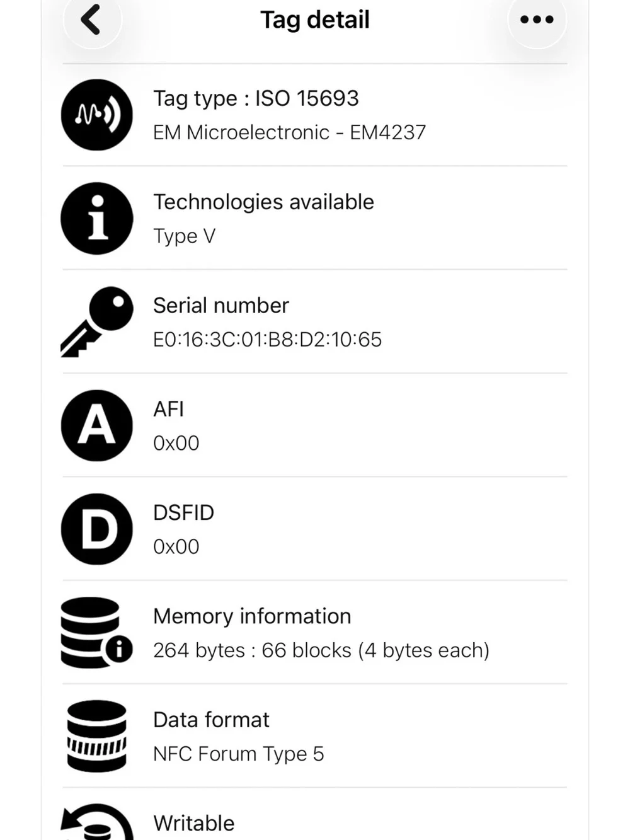Viewport: 630px width, 840px height.
Task: Tap the key icon beside Serial number
Action: point(97,322)
